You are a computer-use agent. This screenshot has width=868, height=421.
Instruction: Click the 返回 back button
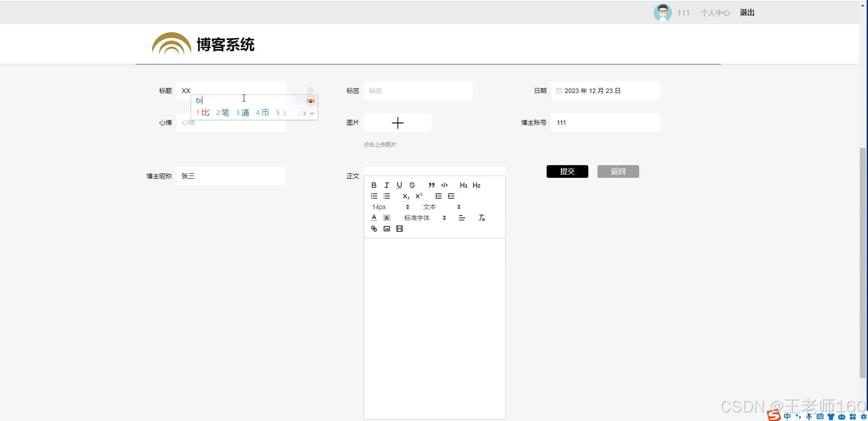point(618,171)
